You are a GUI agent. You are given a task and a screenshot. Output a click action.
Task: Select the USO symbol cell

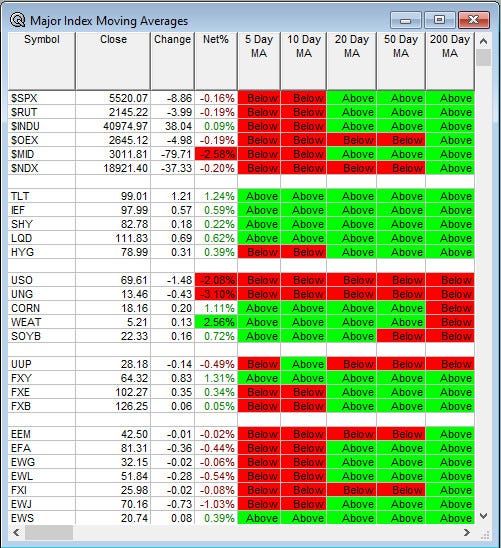pos(42,280)
